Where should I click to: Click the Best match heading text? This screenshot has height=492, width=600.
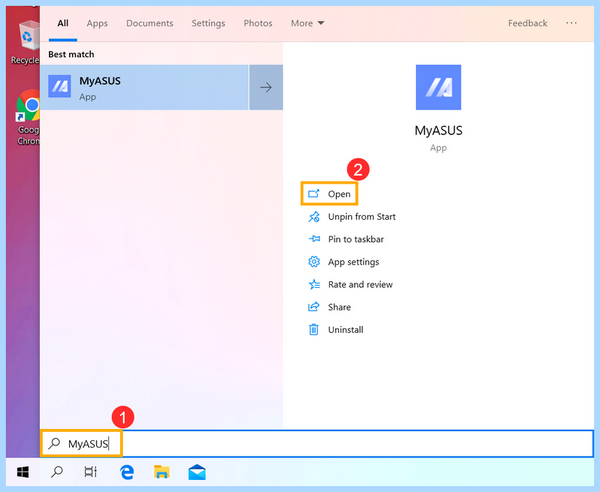click(x=71, y=54)
